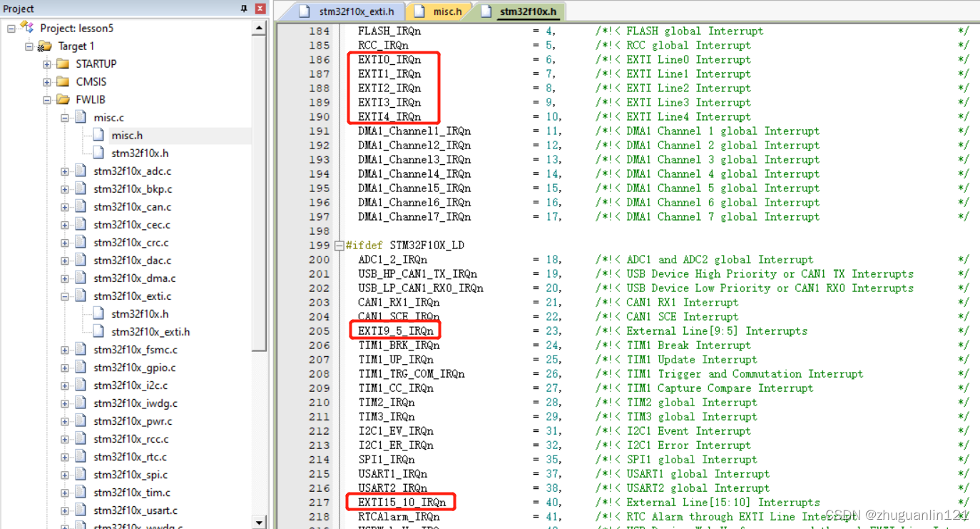Click the stm32f10x_i2c.c file icon
The image size is (980, 529).
(81, 385)
